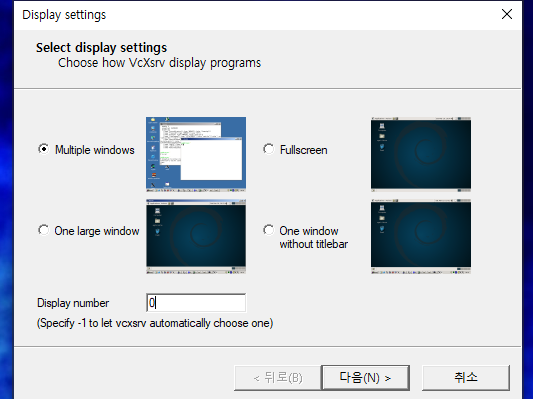The height and width of the screenshot is (399, 533).
Task: Click the 'Display number' label text
Action: [73, 303]
